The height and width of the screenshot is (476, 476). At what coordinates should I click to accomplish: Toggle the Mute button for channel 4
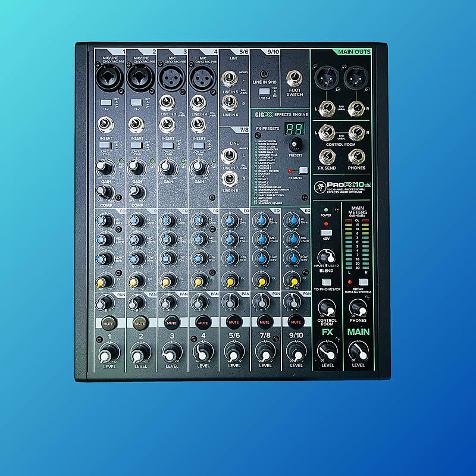(x=203, y=322)
